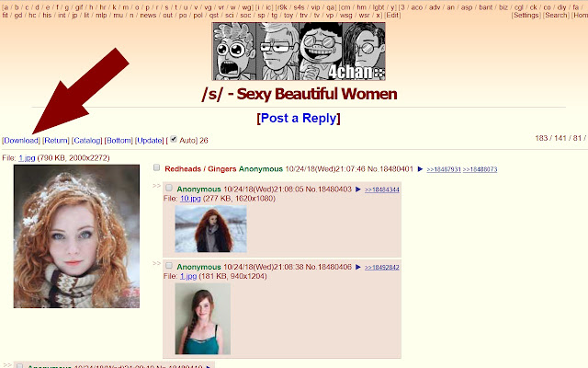Open post menu arrow for No.18480406

tap(358, 267)
